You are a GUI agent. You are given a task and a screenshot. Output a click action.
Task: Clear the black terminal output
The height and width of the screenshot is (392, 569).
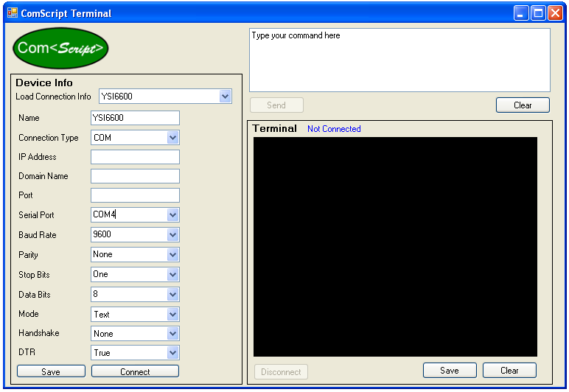pos(509,371)
